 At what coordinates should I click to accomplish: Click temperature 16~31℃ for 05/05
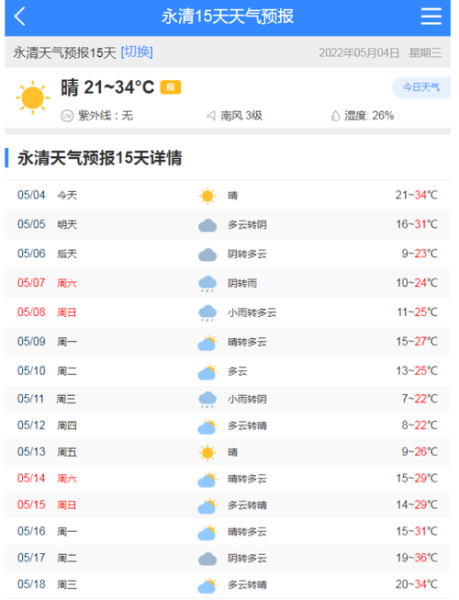[x=417, y=224]
